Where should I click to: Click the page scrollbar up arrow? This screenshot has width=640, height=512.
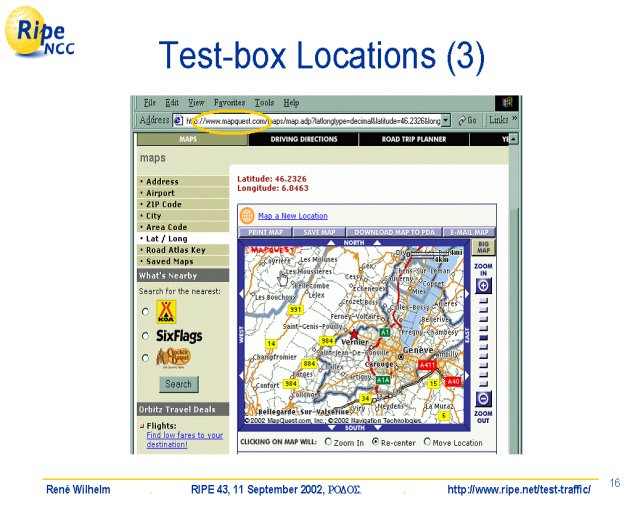pyautogui.click(x=513, y=139)
